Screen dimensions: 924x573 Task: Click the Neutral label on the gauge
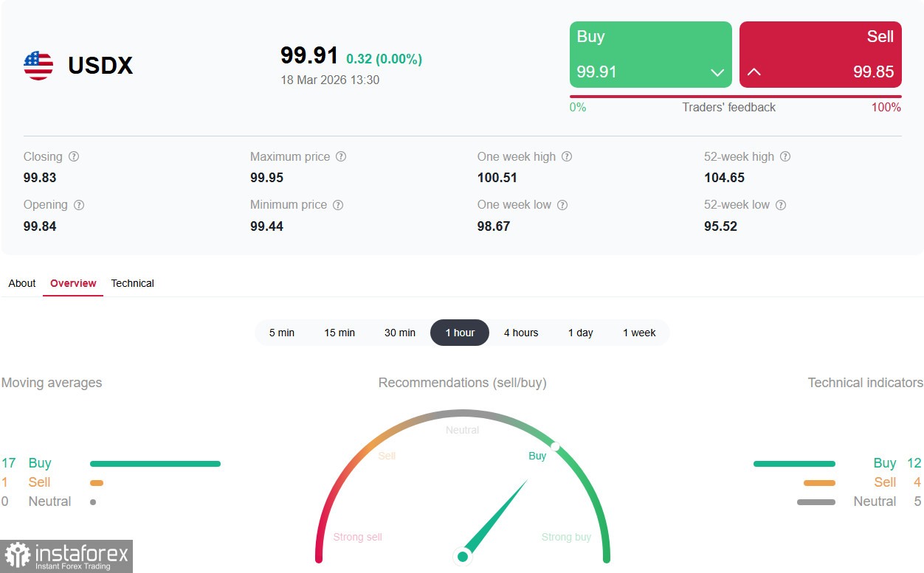463,430
